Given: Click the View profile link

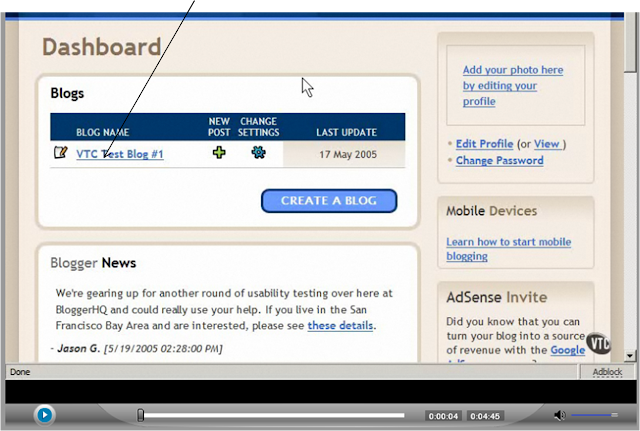Looking at the screenshot, I should [548, 144].
